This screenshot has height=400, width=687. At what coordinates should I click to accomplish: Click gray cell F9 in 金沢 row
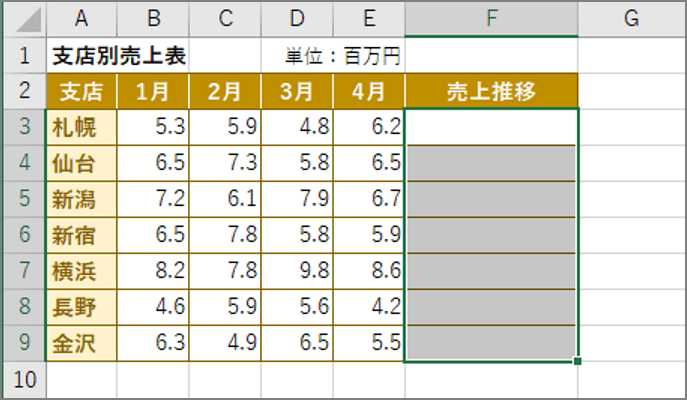pyautogui.click(x=491, y=343)
